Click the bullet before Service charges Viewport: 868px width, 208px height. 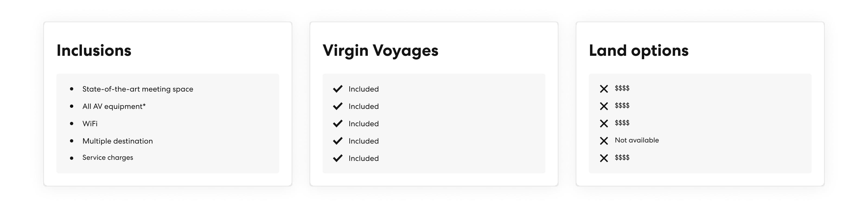coord(71,158)
